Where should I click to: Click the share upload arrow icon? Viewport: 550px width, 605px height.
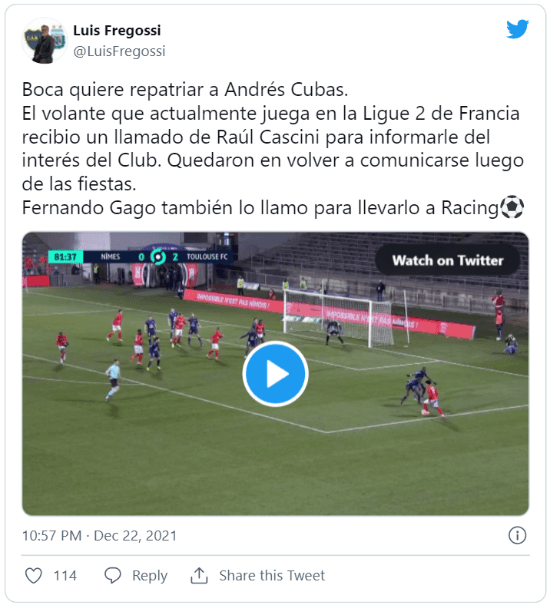199,576
